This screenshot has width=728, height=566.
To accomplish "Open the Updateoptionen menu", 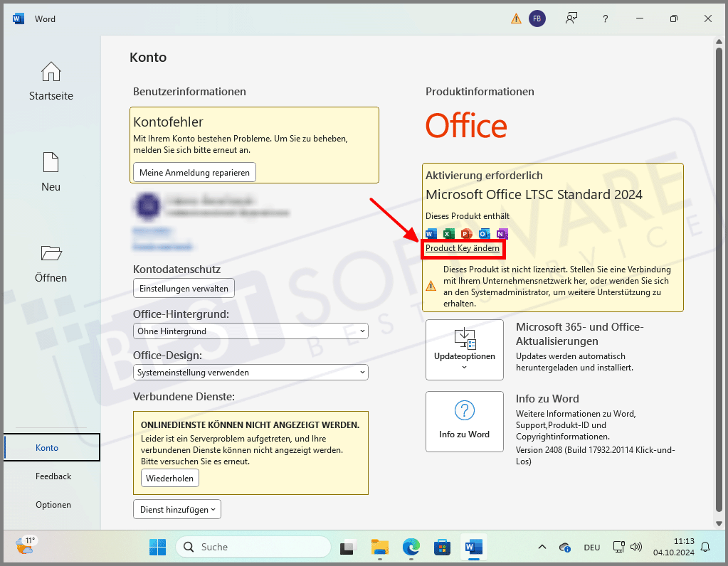I will [465, 350].
